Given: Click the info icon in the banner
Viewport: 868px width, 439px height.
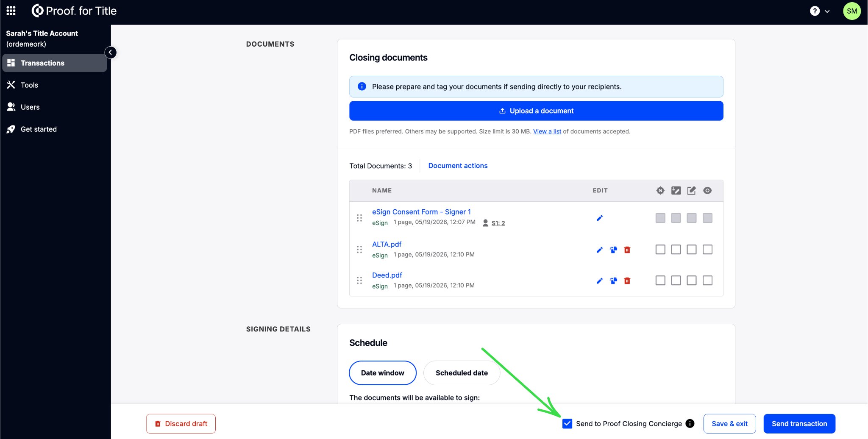Looking at the screenshot, I should tap(362, 86).
